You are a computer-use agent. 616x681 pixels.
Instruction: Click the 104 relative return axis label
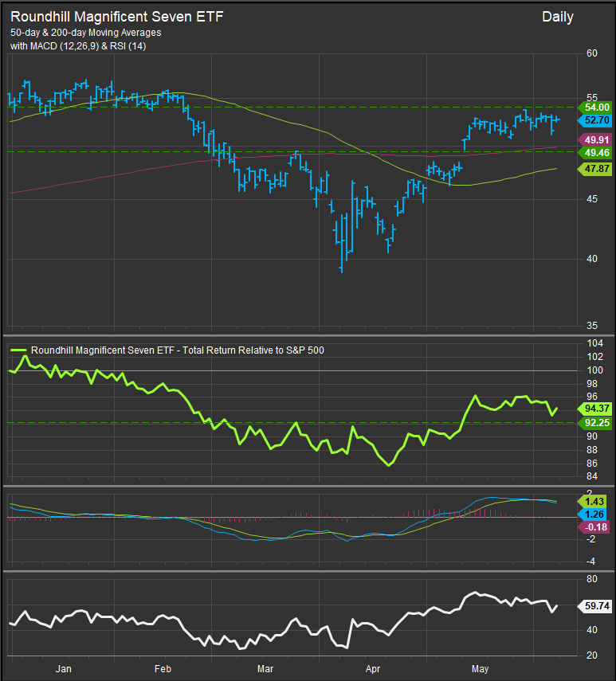tap(594, 343)
